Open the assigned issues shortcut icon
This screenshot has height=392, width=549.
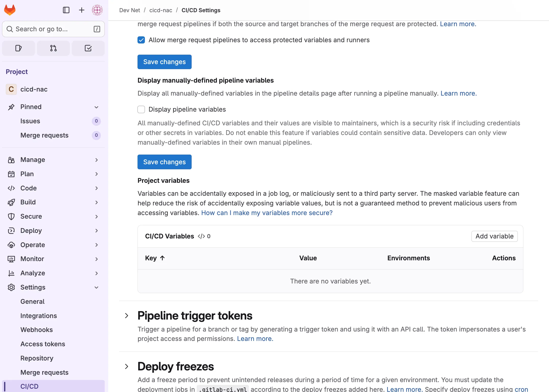click(x=19, y=48)
